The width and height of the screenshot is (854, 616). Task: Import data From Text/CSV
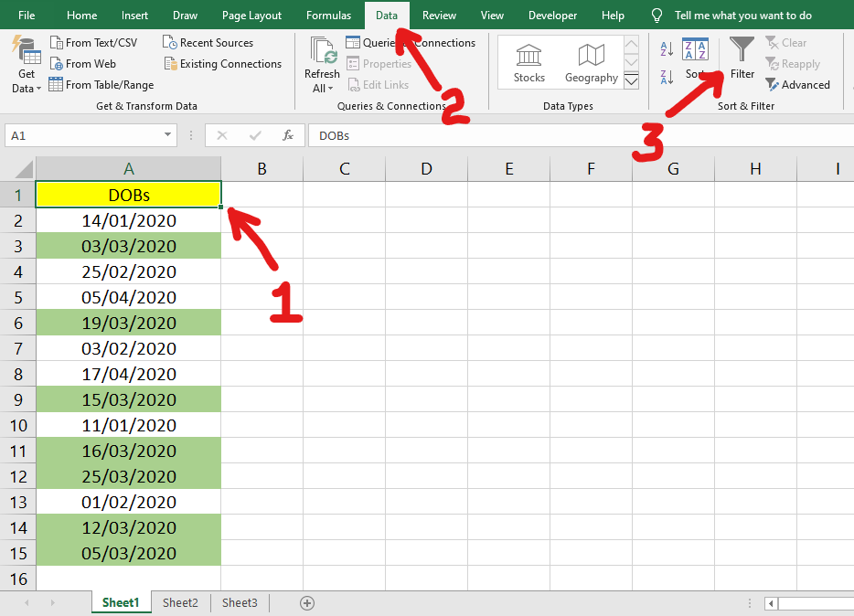[x=93, y=42]
